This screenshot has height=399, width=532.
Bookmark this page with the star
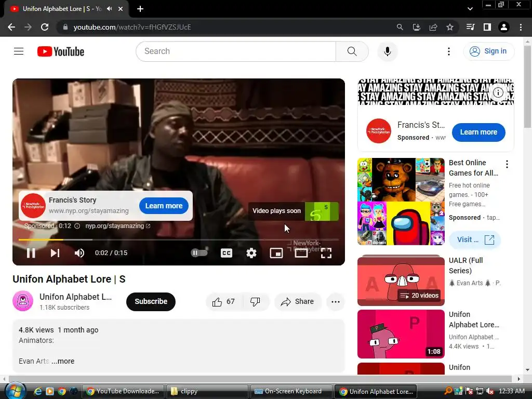tap(450, 27)
